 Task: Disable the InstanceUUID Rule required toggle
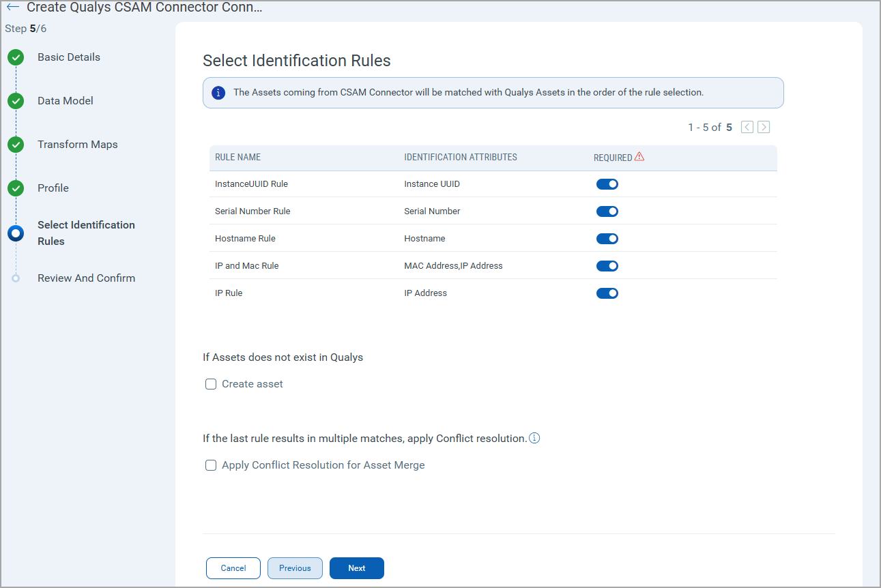point(607,183)
